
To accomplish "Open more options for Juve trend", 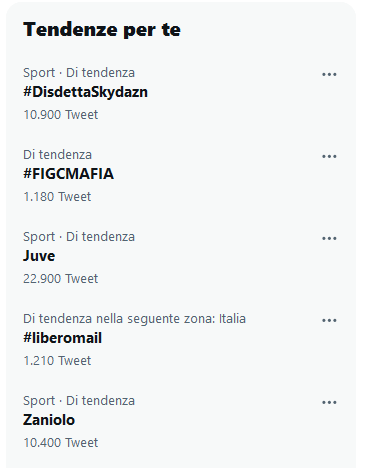I will coord(329,238).
